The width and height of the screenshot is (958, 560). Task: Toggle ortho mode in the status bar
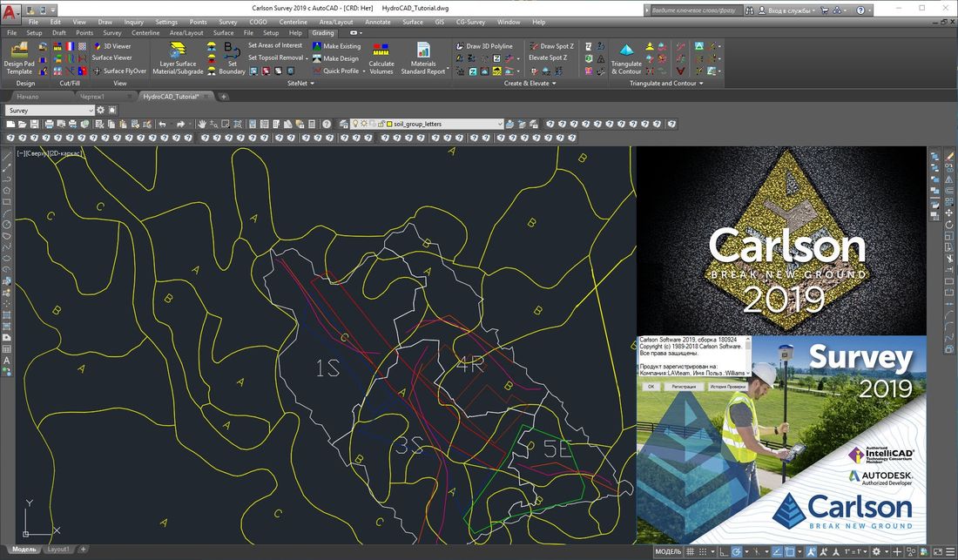pos(722,551)
